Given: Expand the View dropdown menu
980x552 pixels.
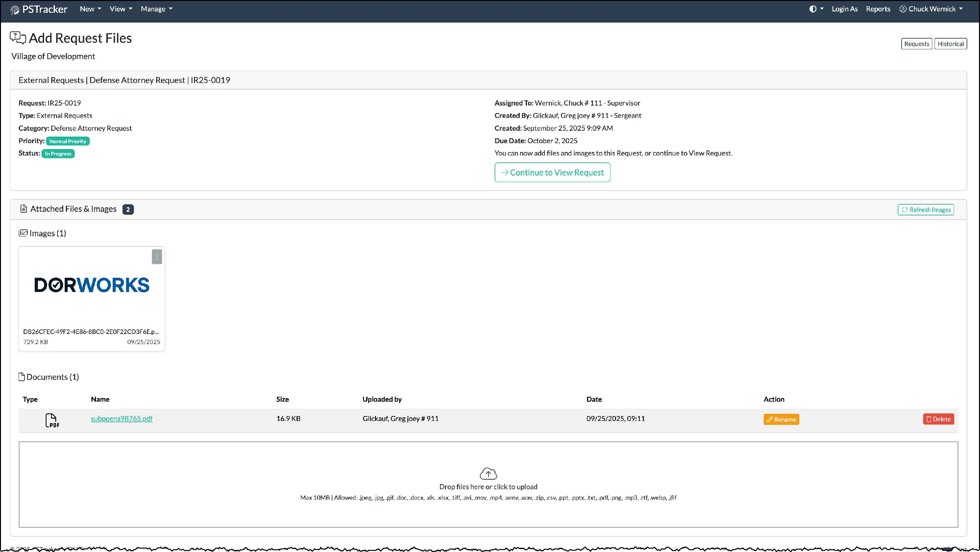Looking at the screenshot, I should click(x=121, y=9).
